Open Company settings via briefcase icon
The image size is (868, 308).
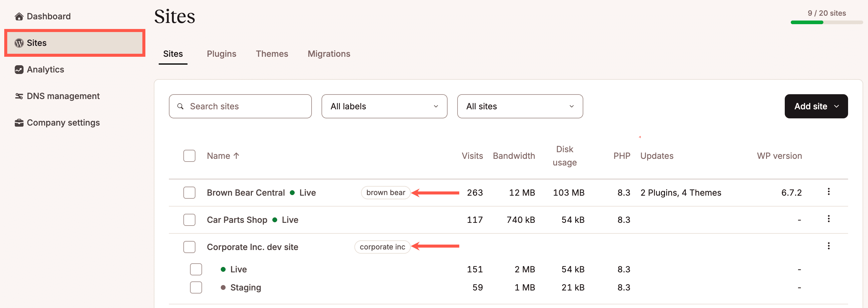point(19,123)
